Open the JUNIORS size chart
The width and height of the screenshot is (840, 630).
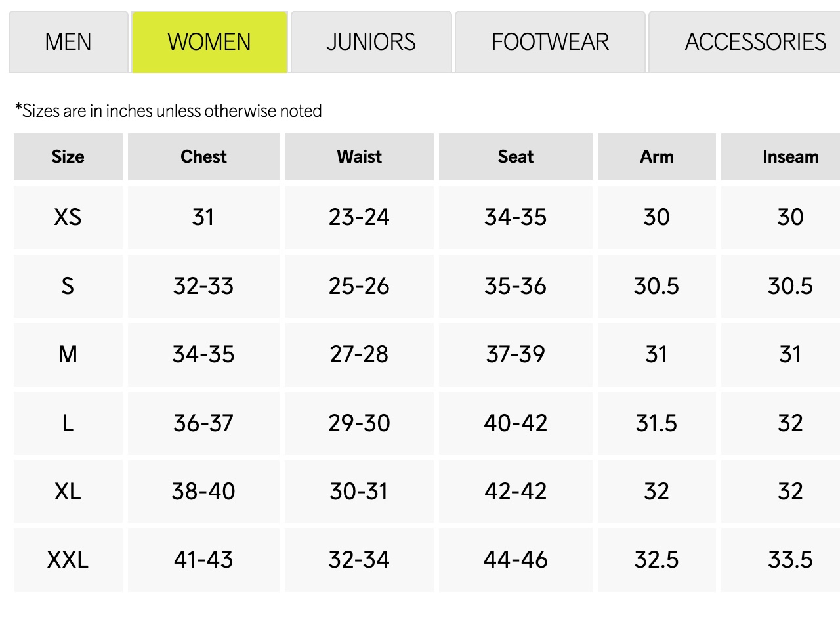pyautogui.click(x=371, y=41)
